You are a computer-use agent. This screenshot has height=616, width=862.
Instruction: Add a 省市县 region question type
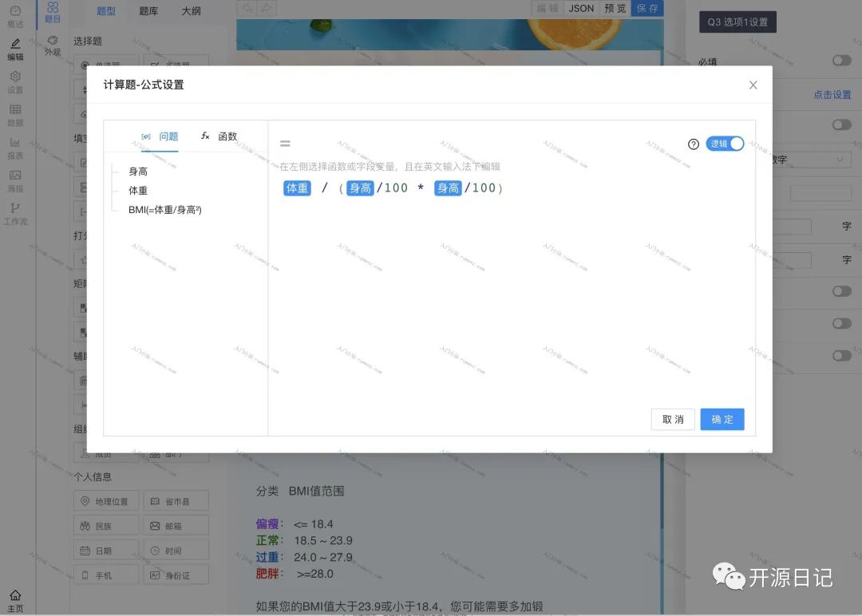tap(176, 501)
